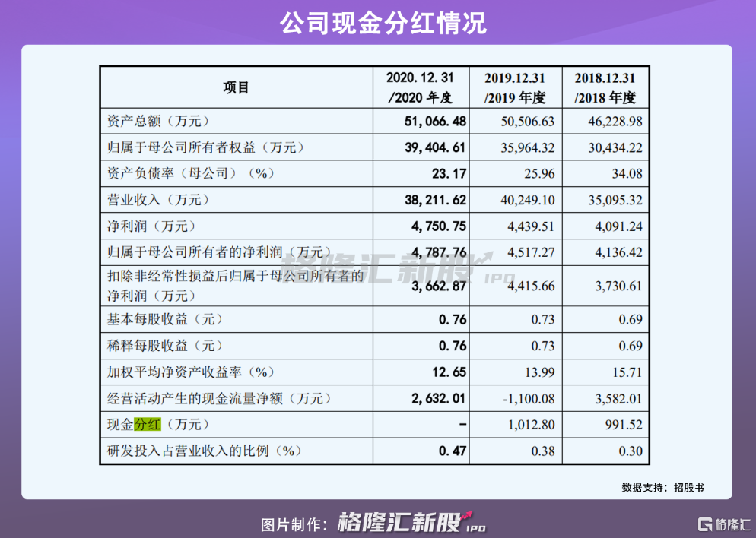Click the 格隆汇 logo at bottom right
This screenshot has height=538, width=756.
724,524
